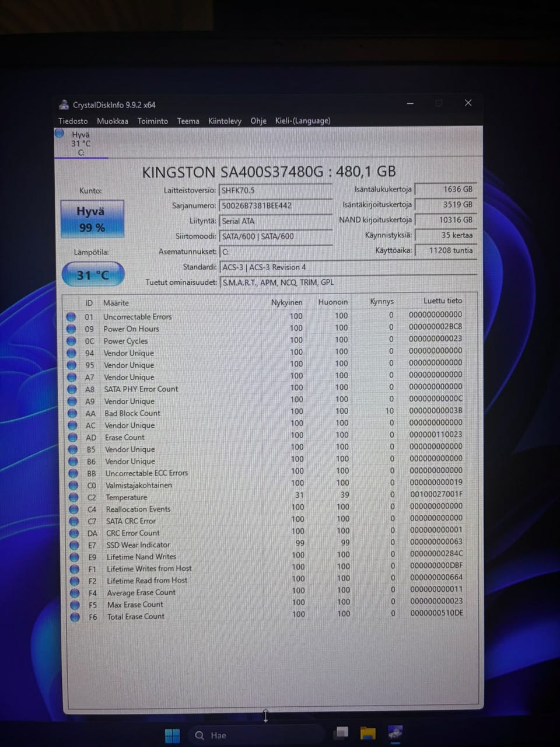This screenshot has height=747, width=560.
Task: Click the status icon for E9 Lifetime Nand Writes
Action: 74,557
